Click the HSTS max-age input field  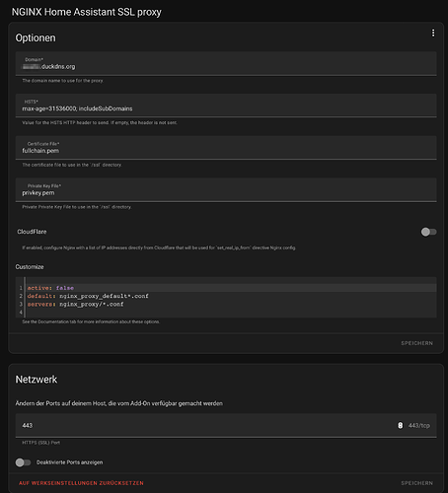coord(226,106)
